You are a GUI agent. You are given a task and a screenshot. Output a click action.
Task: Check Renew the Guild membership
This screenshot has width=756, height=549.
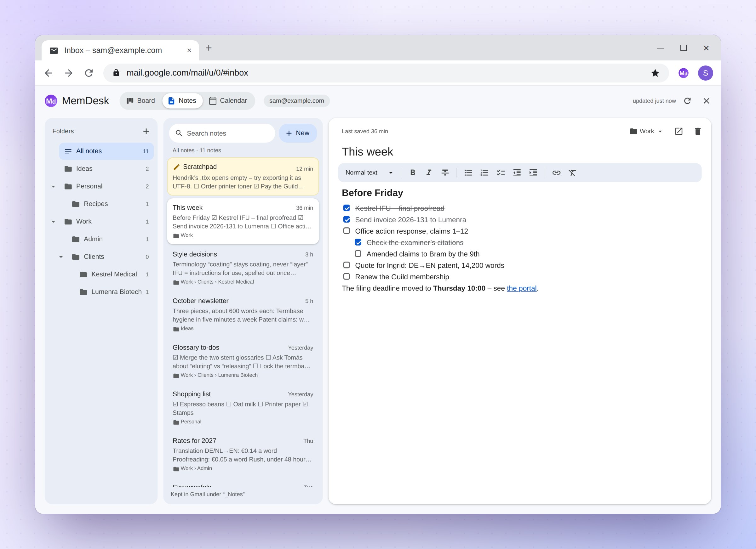tap(347, 276)
